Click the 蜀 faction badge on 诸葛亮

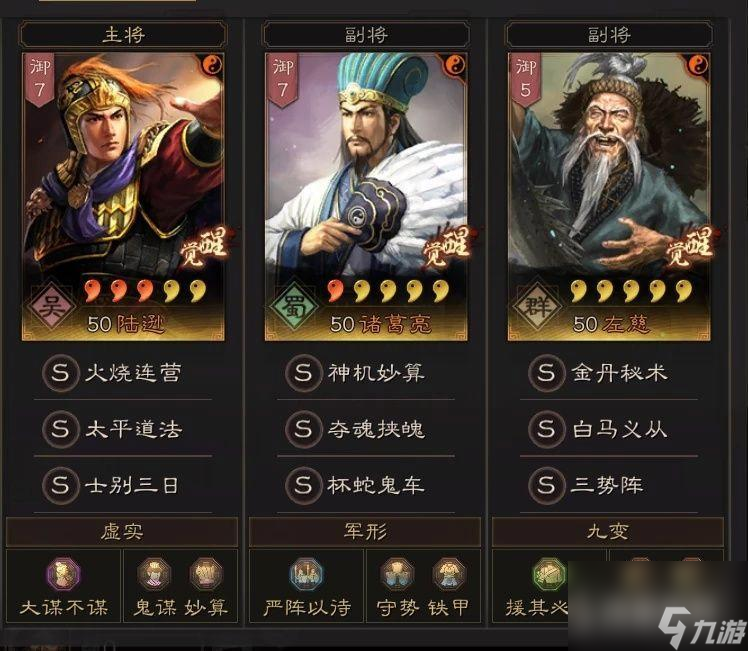293,306
